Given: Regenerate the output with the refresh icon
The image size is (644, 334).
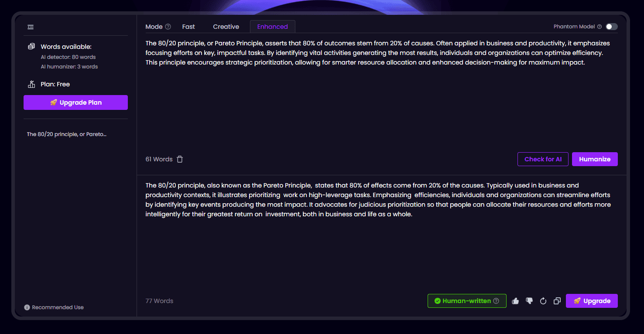Looking at the screenshot, I should pos(543,301).
